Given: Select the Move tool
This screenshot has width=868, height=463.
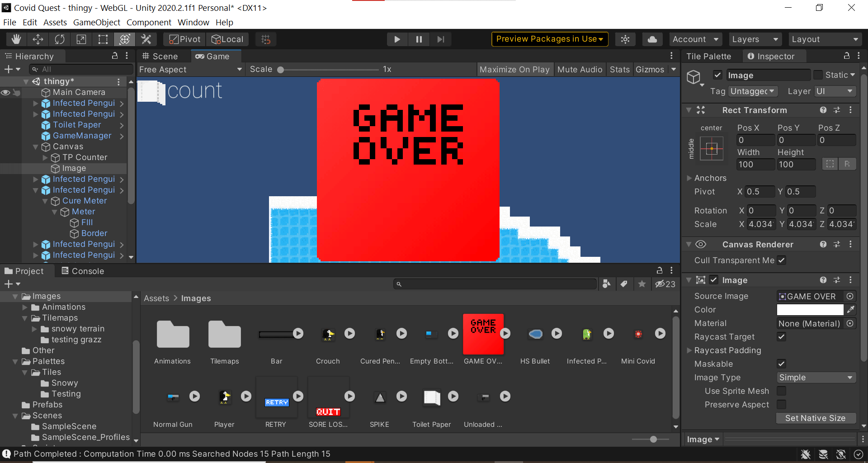Looking at the screenshot, I should pos(38,39).
